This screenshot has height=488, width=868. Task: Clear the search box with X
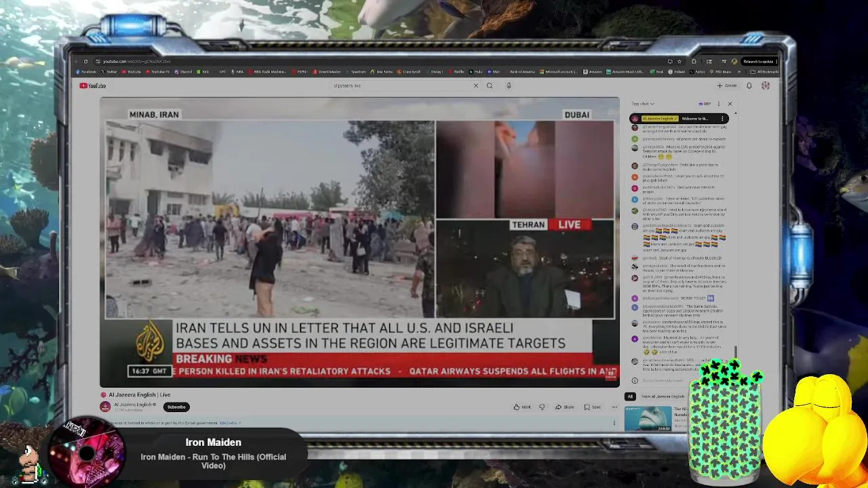[x=476, y=85]
